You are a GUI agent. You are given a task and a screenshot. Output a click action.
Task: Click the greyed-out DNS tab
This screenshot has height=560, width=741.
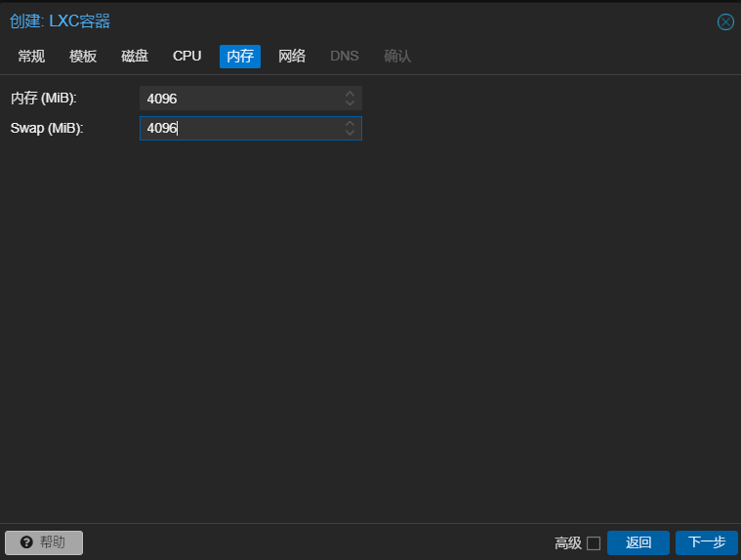[x=344, y=57]
